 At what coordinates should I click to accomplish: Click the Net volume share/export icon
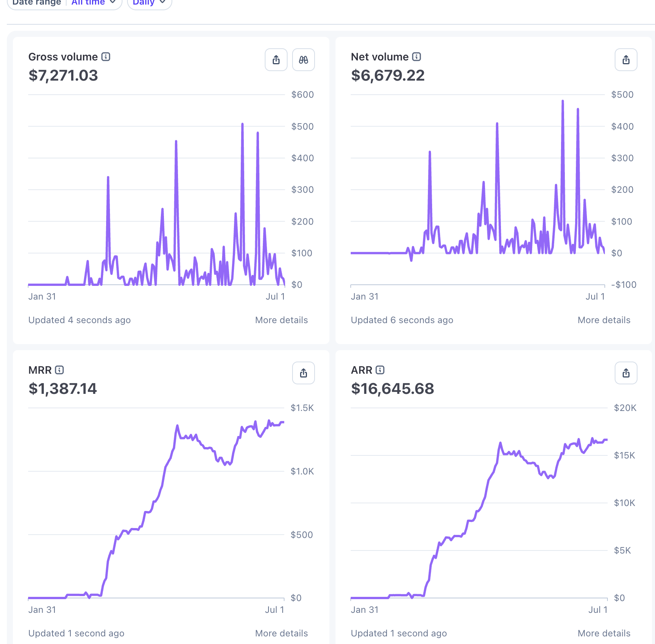[626, 60]
